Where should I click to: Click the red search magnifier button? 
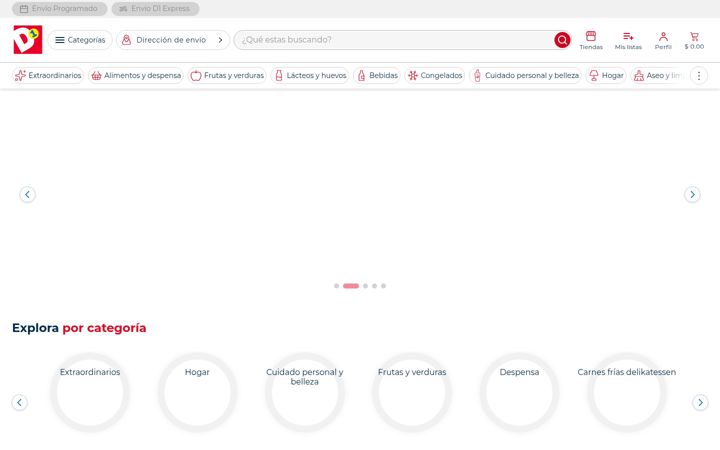[562, 40]
